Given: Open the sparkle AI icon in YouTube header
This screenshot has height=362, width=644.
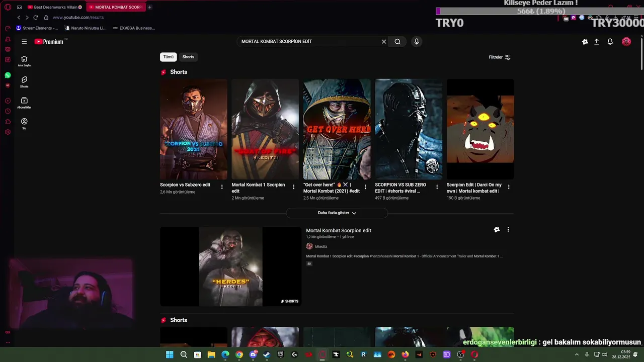Looking at the screenshot, I should point(585,42).
